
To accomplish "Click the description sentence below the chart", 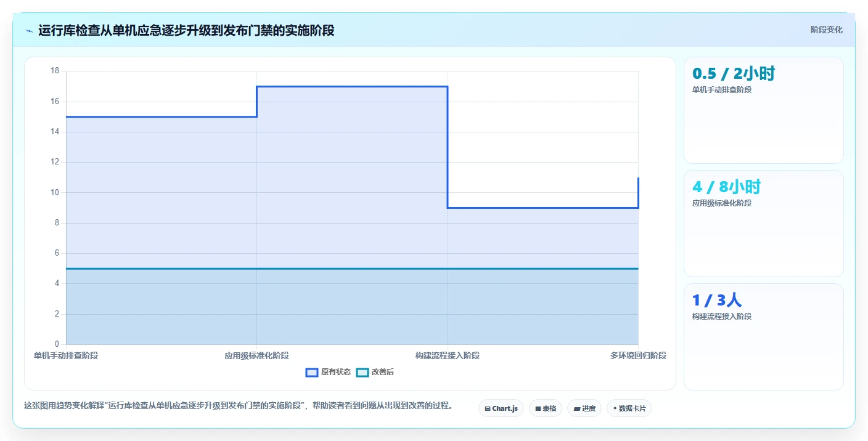I will pyautogui.click(x=238, y=405).
